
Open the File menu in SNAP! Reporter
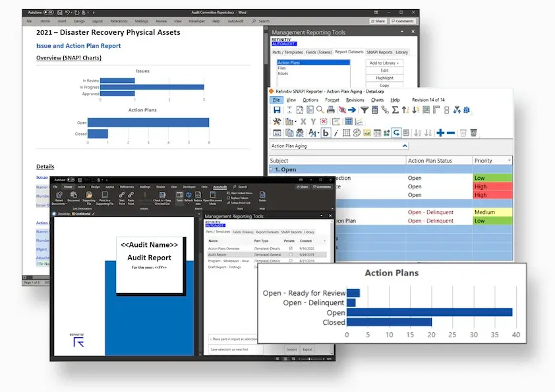click(276, 100)
